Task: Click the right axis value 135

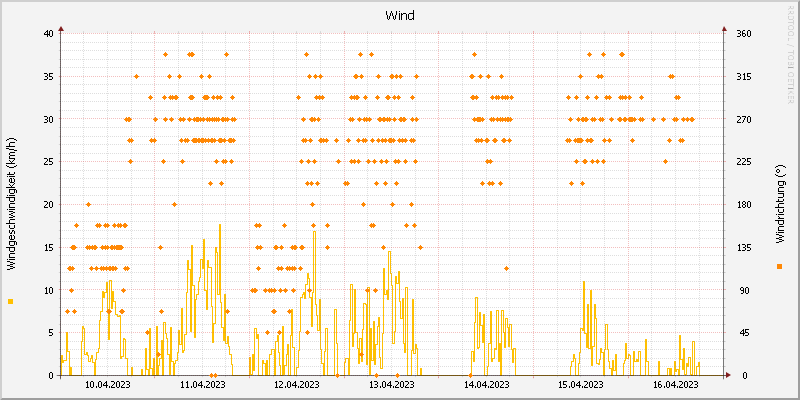Action: point(744,247)
